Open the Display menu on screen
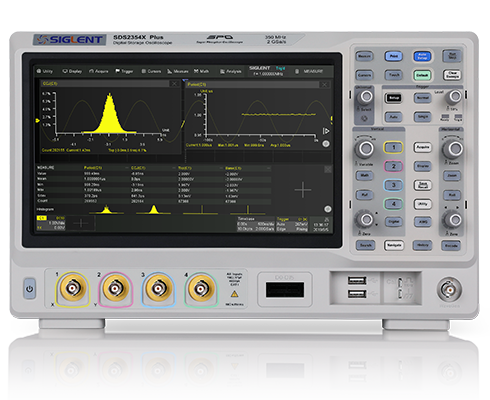The height and width of the screenshot is (400, 490). click(x=72, y=71)
